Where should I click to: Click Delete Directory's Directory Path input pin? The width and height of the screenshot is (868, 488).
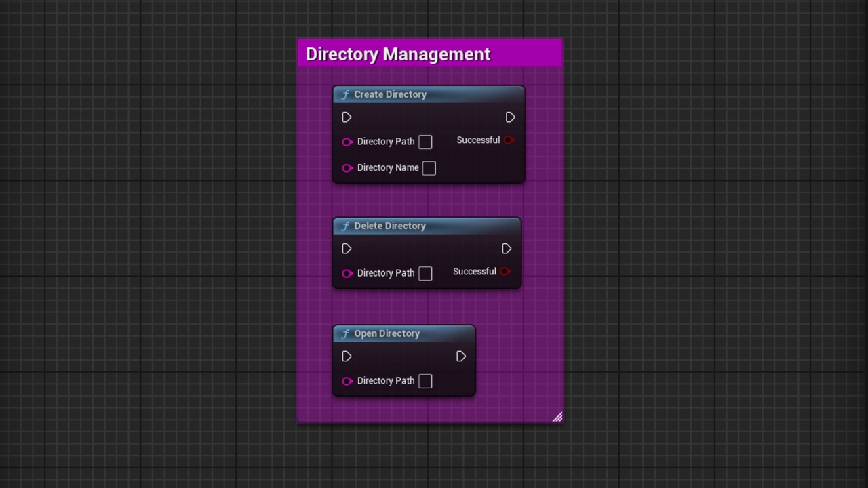click(347, 273)
